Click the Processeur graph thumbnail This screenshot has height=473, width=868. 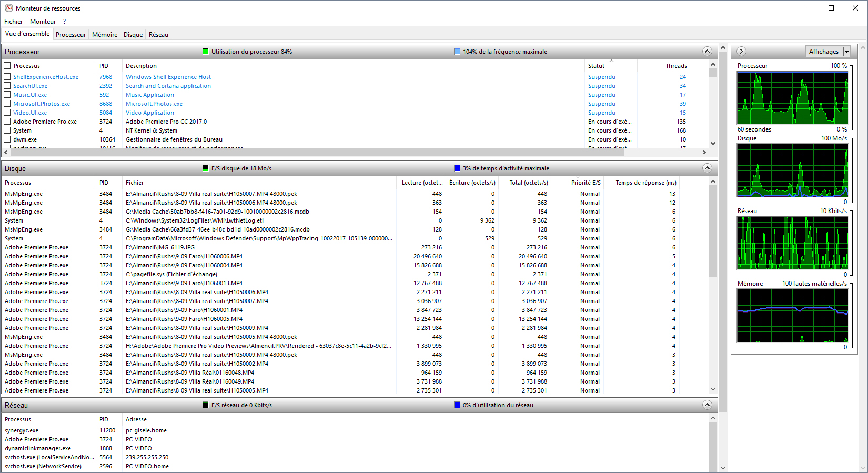tap(792, 98)
